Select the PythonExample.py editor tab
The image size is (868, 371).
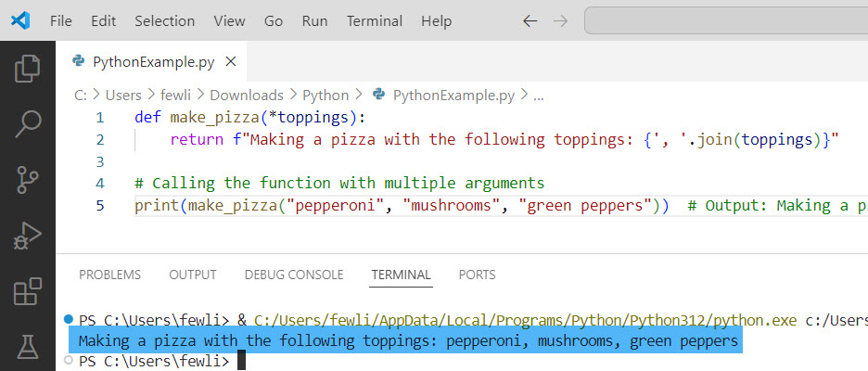(x=151, y=61)
